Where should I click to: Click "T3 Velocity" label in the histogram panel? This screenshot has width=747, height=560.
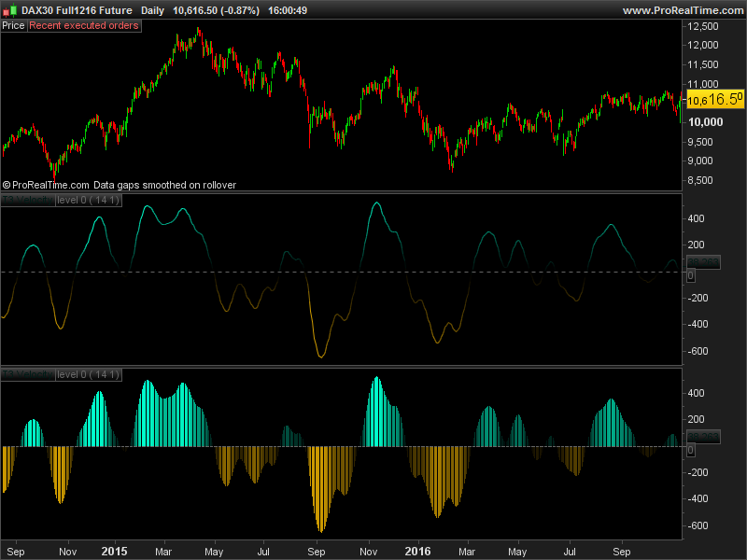pos(28,375)
